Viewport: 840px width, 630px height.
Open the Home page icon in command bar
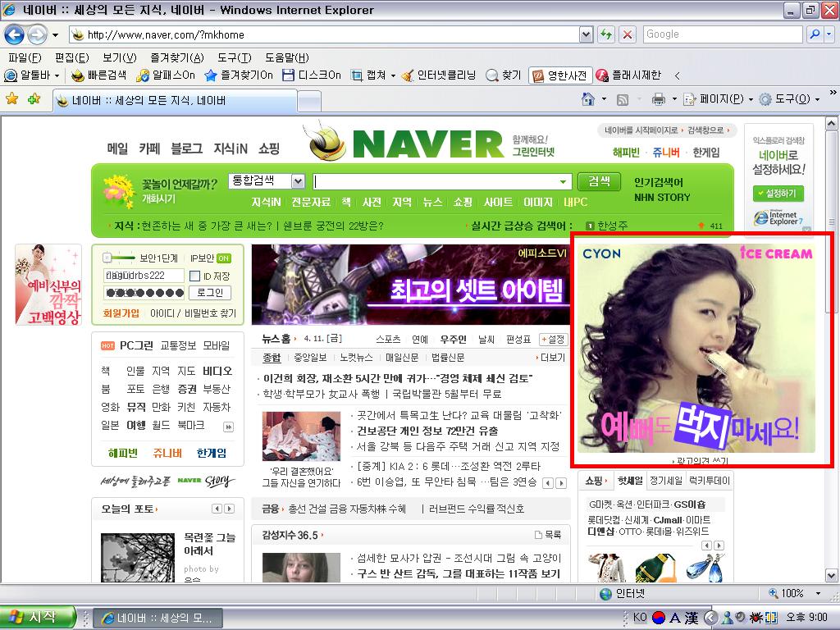588,99
